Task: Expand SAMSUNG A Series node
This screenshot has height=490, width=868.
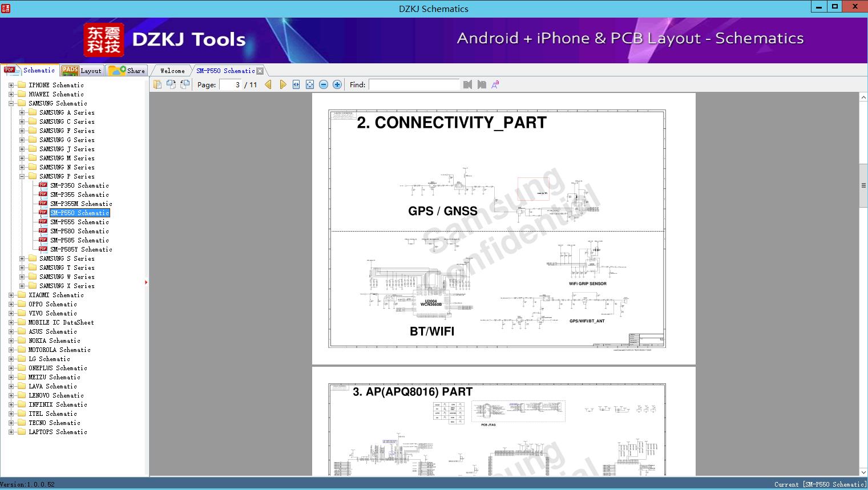Action: coord(22,112)
